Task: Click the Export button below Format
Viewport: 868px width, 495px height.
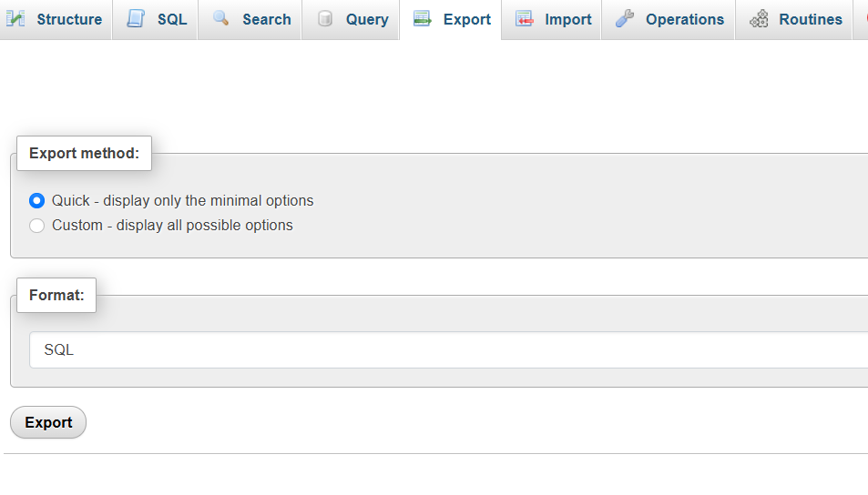Action: [48, 422]
